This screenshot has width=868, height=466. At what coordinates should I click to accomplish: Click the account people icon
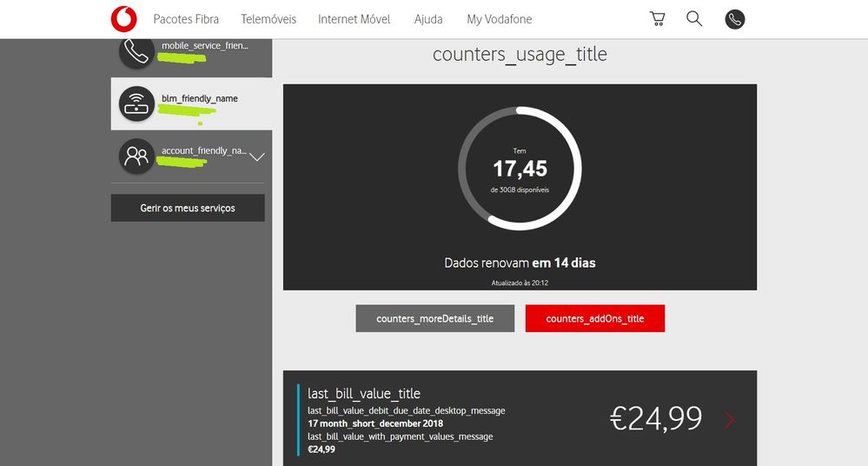click(136, 156)
